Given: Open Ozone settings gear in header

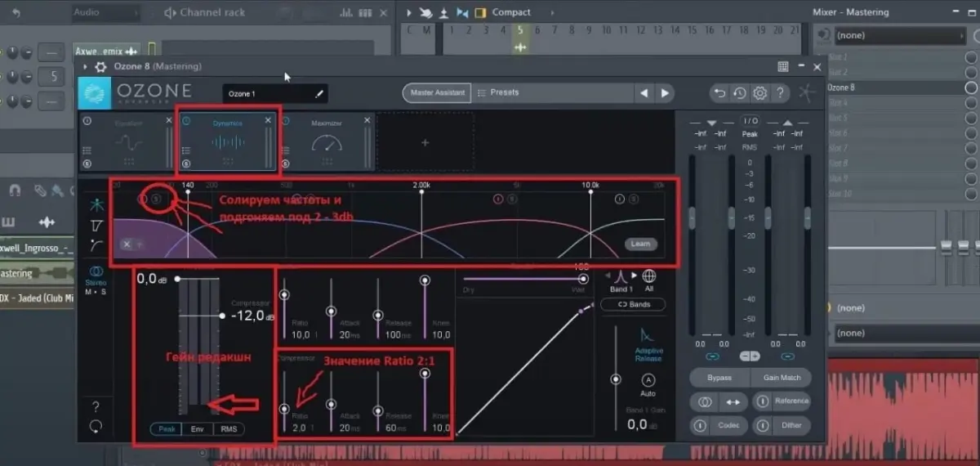Looking at the screenshot, I should [759, 93].
